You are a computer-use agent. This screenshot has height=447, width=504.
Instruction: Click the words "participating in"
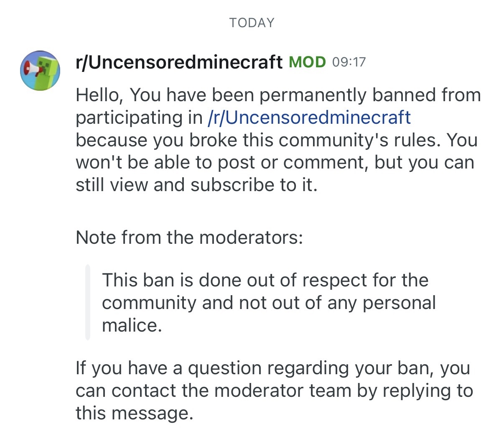click(139, 117)
